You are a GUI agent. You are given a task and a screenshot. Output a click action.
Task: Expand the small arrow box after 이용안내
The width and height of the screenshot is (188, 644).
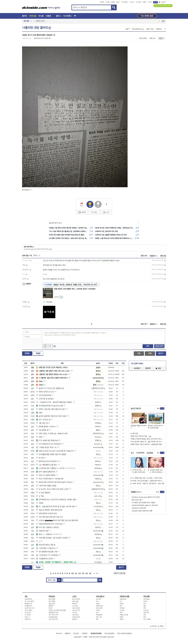(165, 29)
